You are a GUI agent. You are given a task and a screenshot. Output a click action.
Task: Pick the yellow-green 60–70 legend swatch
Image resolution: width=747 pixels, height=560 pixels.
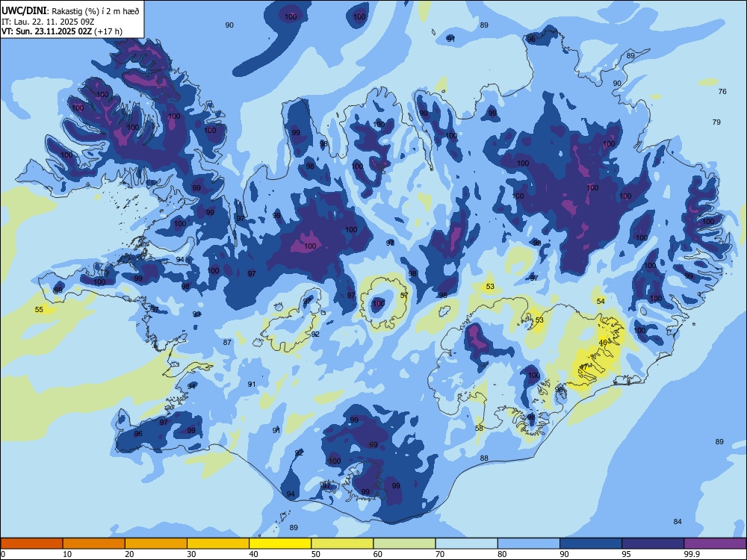pos(404,544)
